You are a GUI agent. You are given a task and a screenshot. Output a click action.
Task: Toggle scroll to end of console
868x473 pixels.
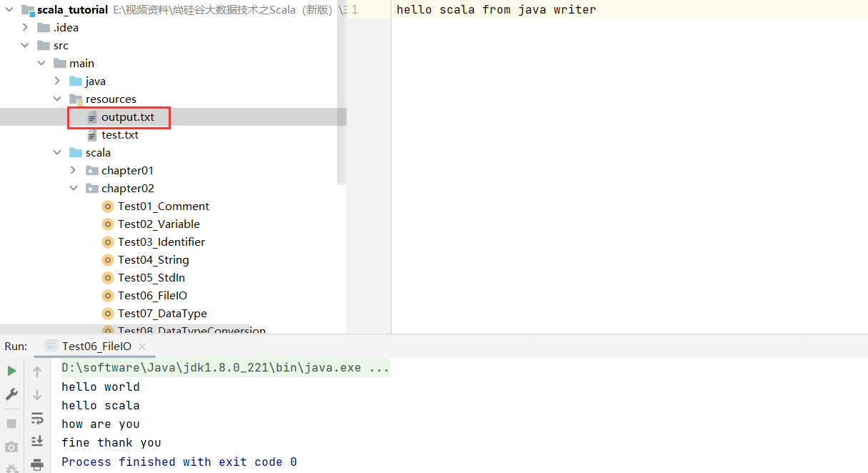click(x=37, y=442)
